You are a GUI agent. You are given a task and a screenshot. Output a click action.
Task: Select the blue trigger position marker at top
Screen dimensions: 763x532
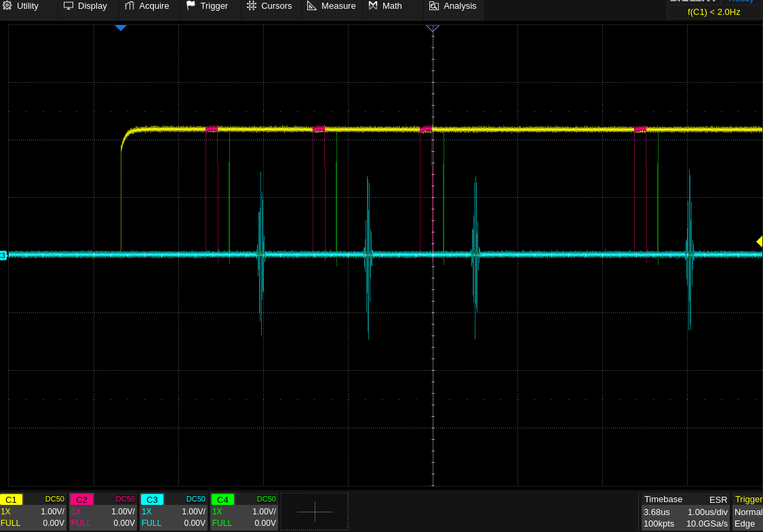click(x=121, y=28)
